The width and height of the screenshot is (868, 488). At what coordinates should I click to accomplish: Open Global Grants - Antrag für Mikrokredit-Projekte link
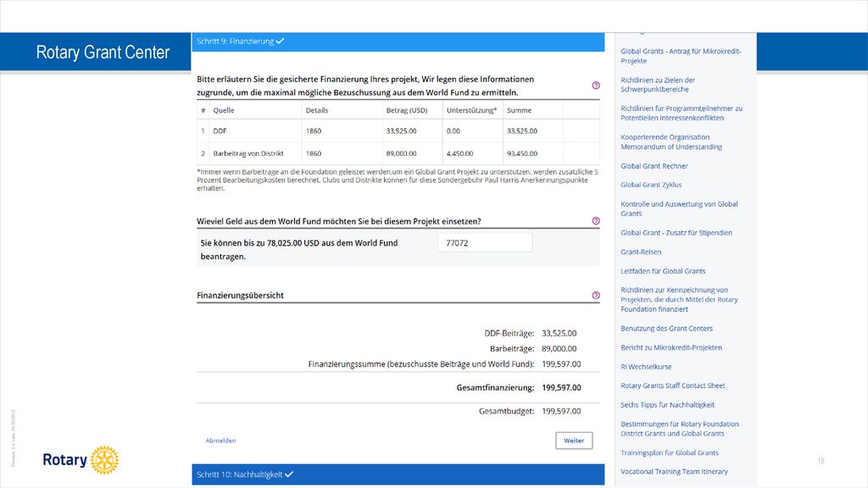pyautogui.click(x=681, y=56)
